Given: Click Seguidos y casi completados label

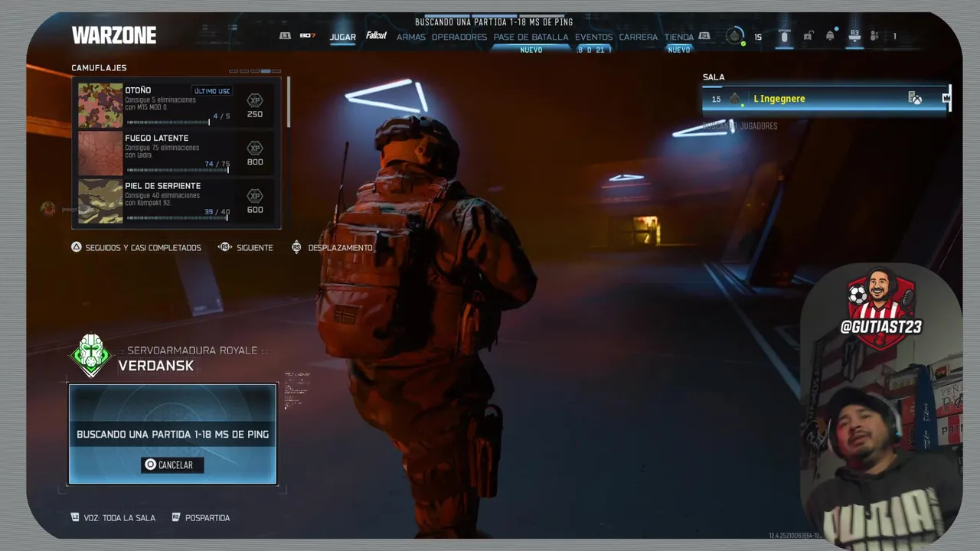Looking at the screenshot, I should (x=143, y=248).
